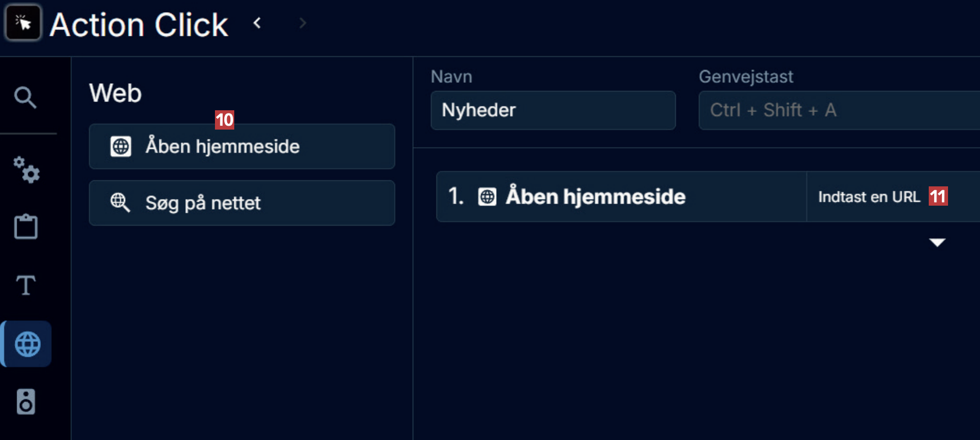Select the Web globe category in sidebar
Image resolution: width=980 pixels, height=440 pixels.
click(27, 344)
